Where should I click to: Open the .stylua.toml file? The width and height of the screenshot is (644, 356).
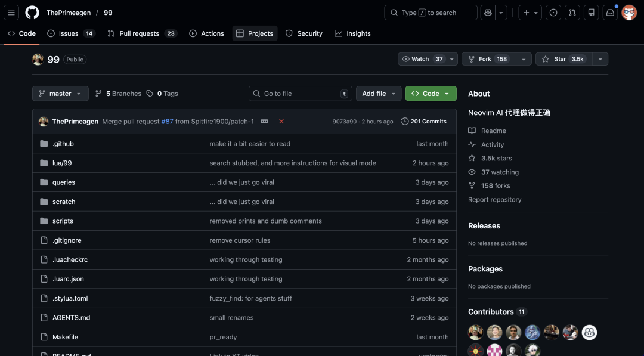tap(70, 298)
